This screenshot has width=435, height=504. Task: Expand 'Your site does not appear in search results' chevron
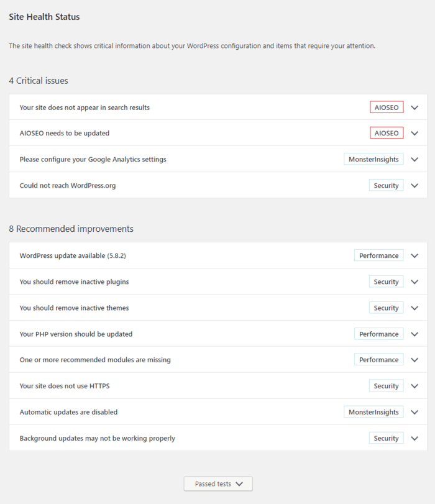tap(414, 108)
